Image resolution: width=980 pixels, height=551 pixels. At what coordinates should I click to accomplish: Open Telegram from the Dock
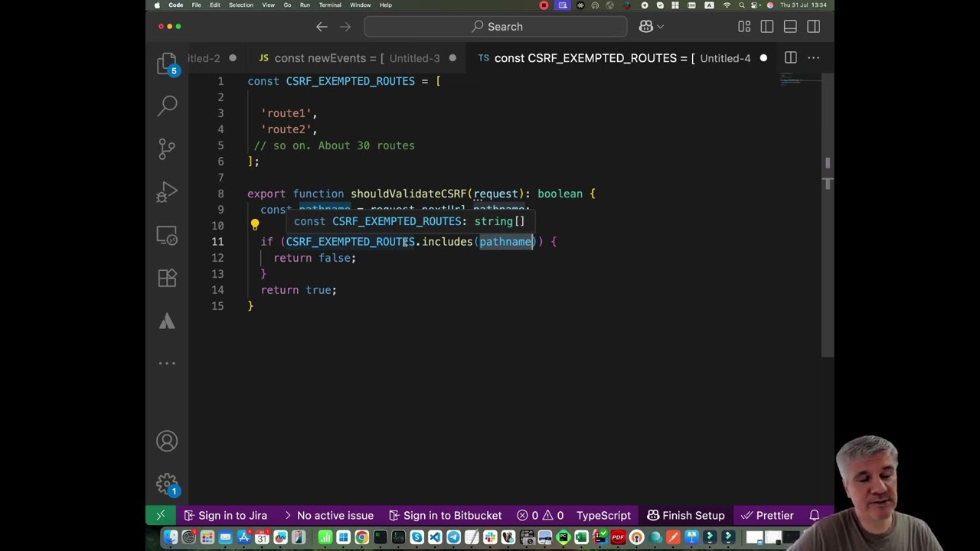pos(453,537)
